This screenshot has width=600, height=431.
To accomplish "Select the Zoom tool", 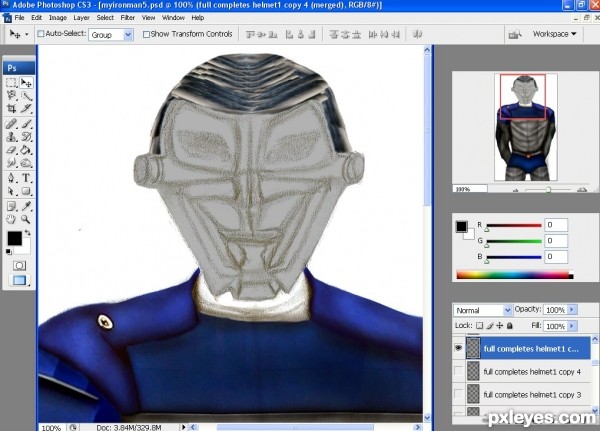I will coord(26,219).
